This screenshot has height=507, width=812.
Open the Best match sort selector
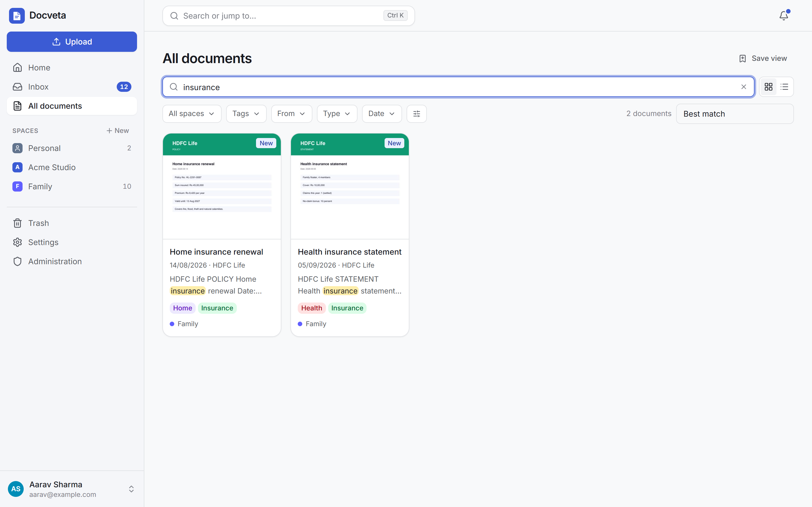click(734, 114)
